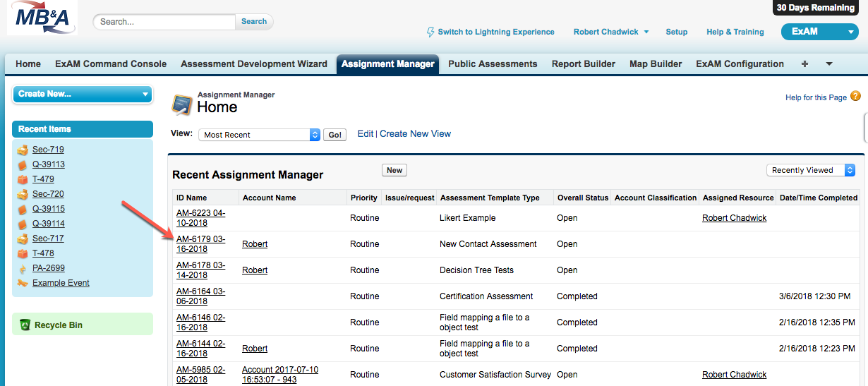Viewport: 868px width, 386px height.
Task: Open the Report Builder tab
Action: (x=584, y=64)
